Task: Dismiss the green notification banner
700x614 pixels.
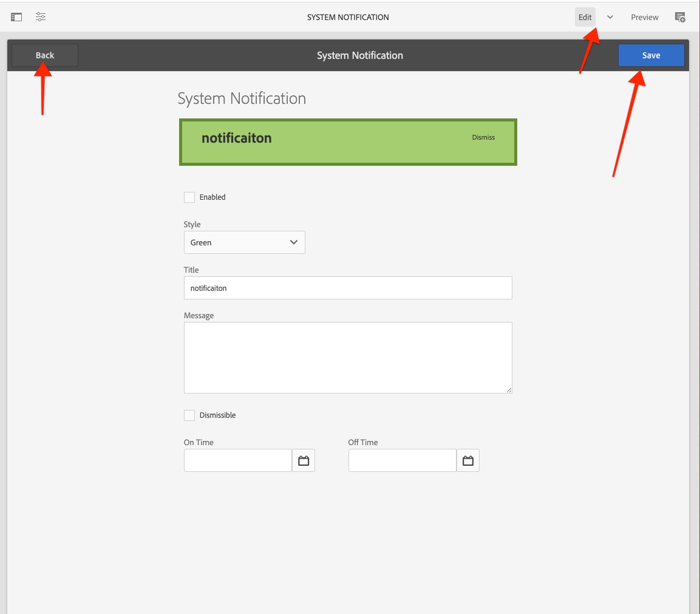Action: (x=483, y=137)
